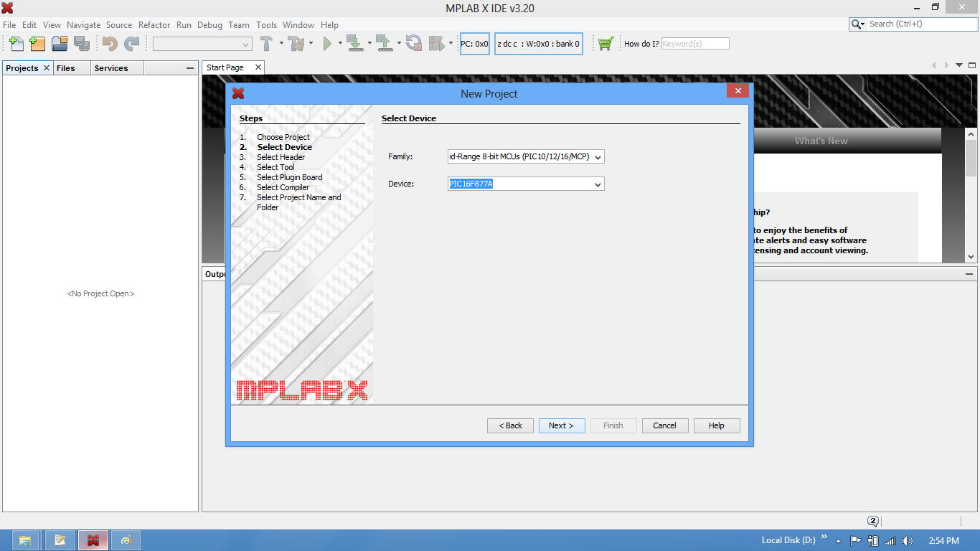Click the Open Project folder icon

point(60,44)
